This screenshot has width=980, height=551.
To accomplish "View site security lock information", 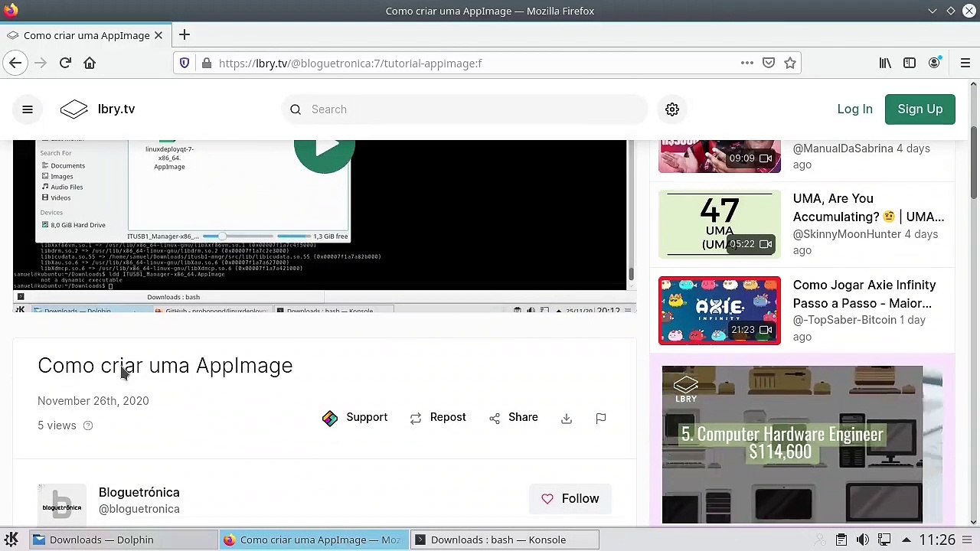I will tap(206, 63).
